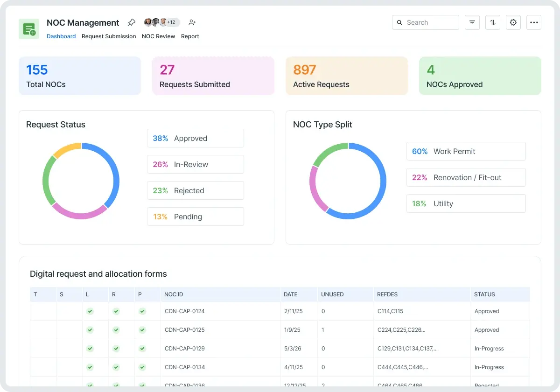Screen dimensions: 560x392
Task: Click the sort arrows icon
Action: (493, 22)
